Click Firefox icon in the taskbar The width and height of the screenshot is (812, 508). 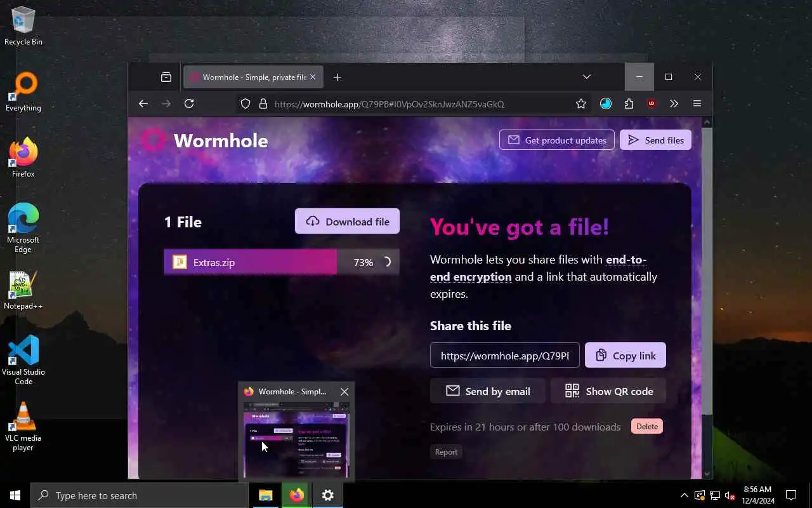[297, 495]
